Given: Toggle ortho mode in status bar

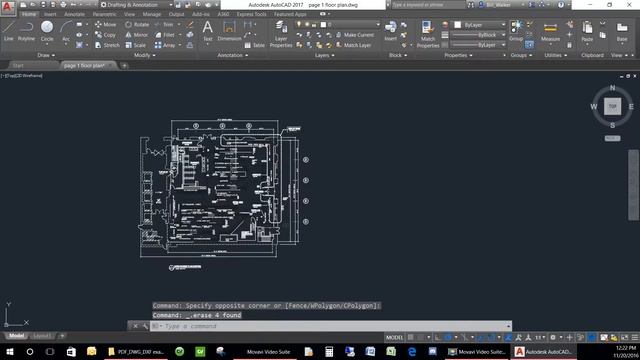Looking at the screenshot, I should (438, 337).
